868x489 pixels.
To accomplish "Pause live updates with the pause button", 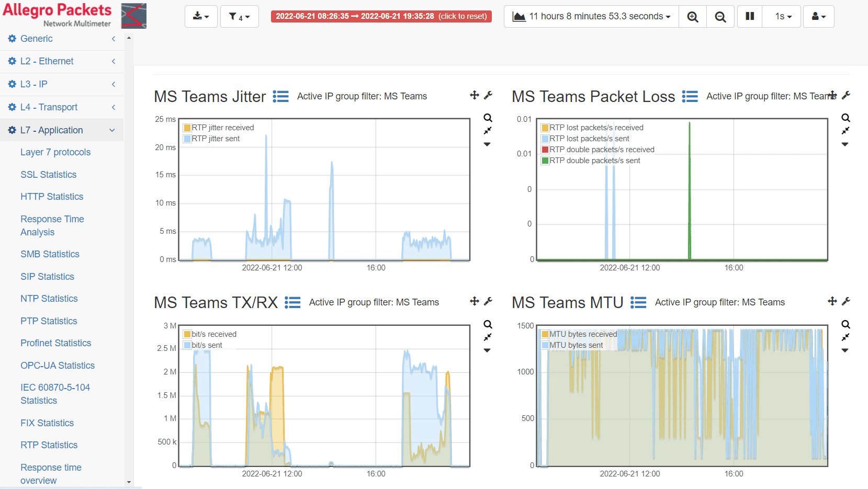I will coord(750,17).
